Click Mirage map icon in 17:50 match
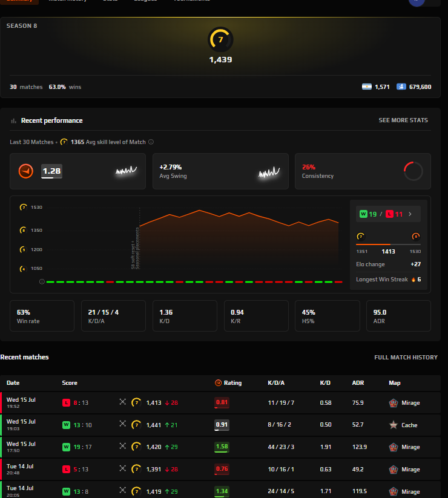Screen dimensions: 448x498 [394, 447]
